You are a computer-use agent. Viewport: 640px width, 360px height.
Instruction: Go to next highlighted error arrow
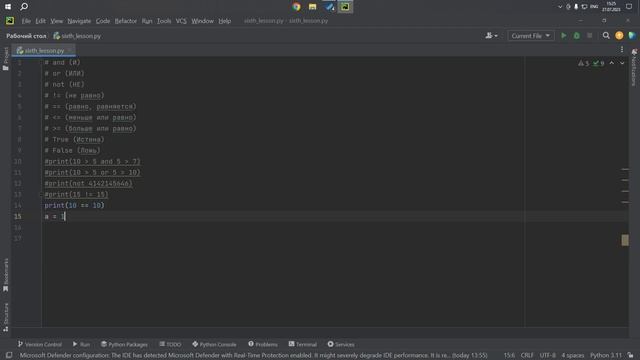click(x=622, y=63)
